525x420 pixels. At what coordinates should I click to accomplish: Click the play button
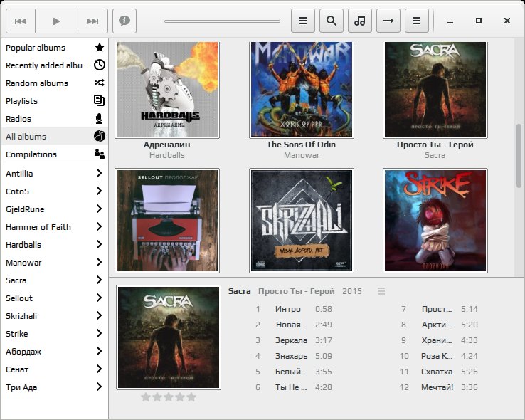point(56,21)
